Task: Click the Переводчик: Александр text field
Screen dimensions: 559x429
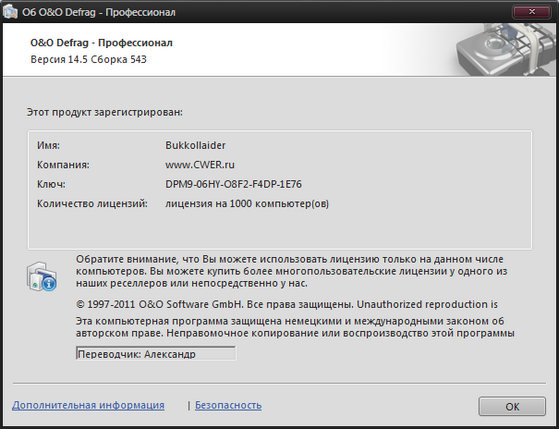Action: (156, 353)
